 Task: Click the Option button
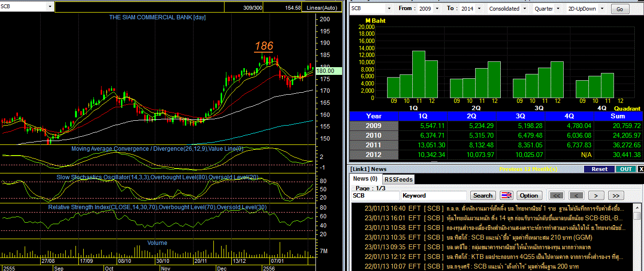point(529,196)
